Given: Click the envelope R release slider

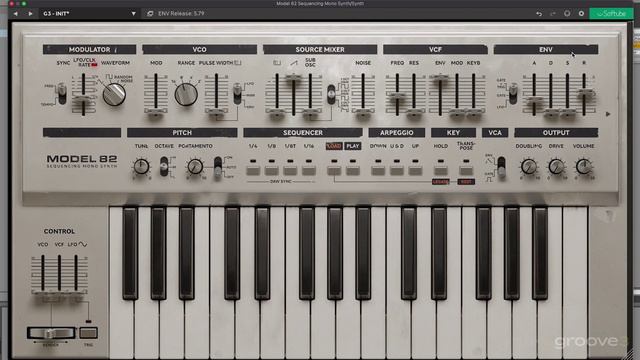Looking at the screenshot, I should pyautogui.click(x=584, y=93).
